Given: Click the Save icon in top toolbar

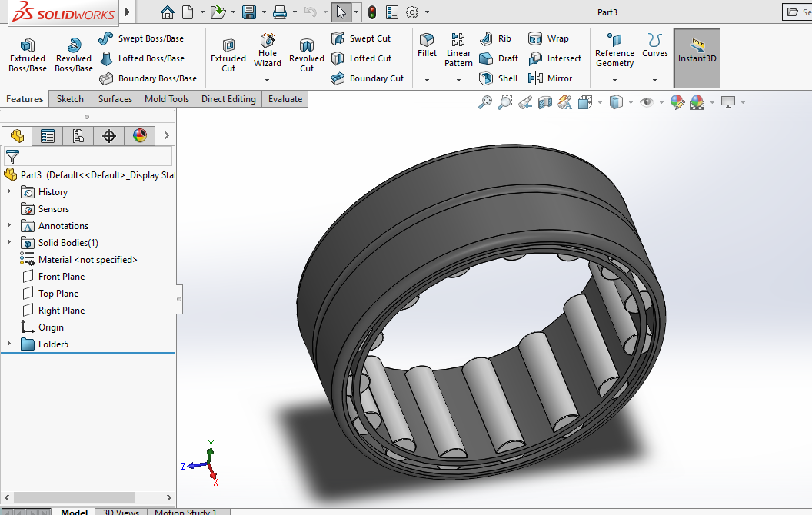Looking at the screenshot, I should (249, 12).
